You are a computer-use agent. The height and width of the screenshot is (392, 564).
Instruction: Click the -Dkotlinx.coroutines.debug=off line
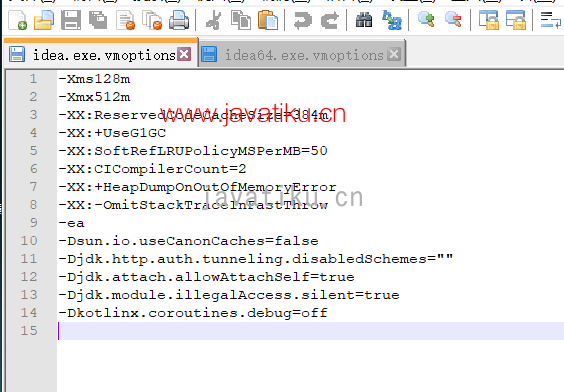coord(193,313)
